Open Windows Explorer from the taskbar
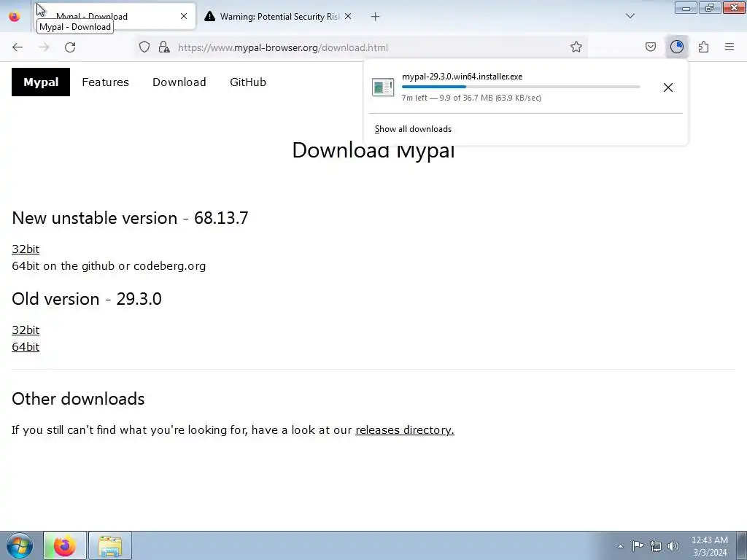This screenshot has width=747, height=560. pos(110,545)
